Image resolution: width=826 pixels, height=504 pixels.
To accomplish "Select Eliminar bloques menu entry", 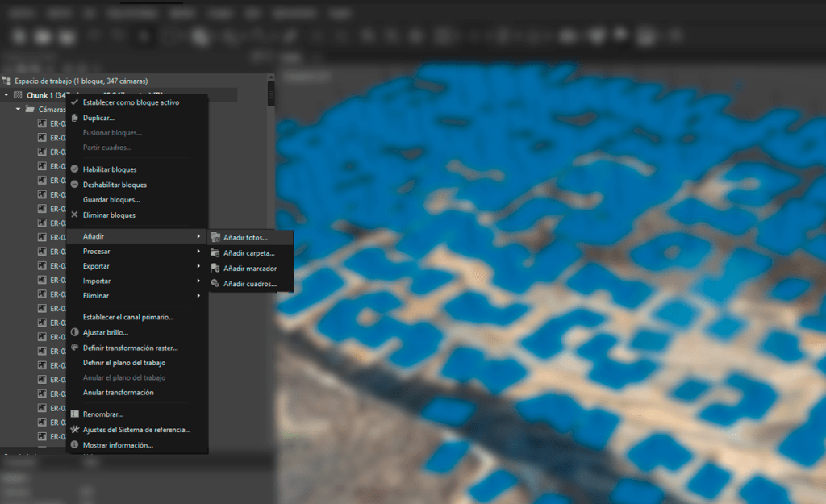I will 109,215.
